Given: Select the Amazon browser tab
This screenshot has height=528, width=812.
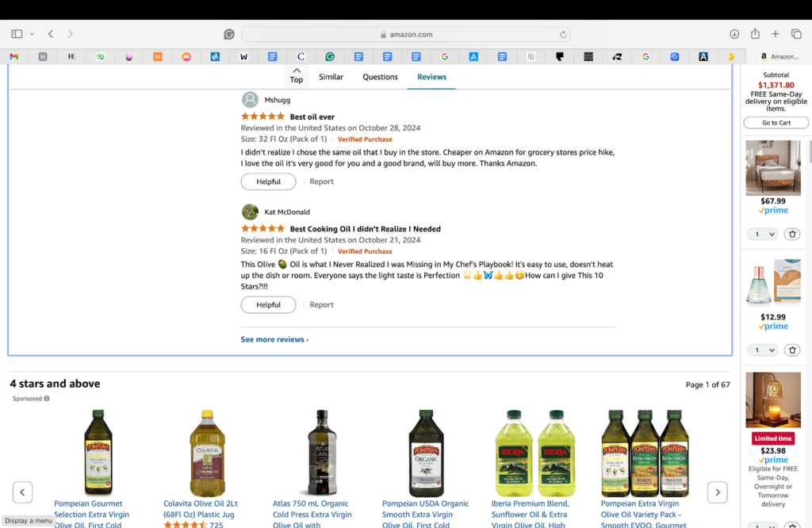Looking at the screenshot, I should 779,56.
